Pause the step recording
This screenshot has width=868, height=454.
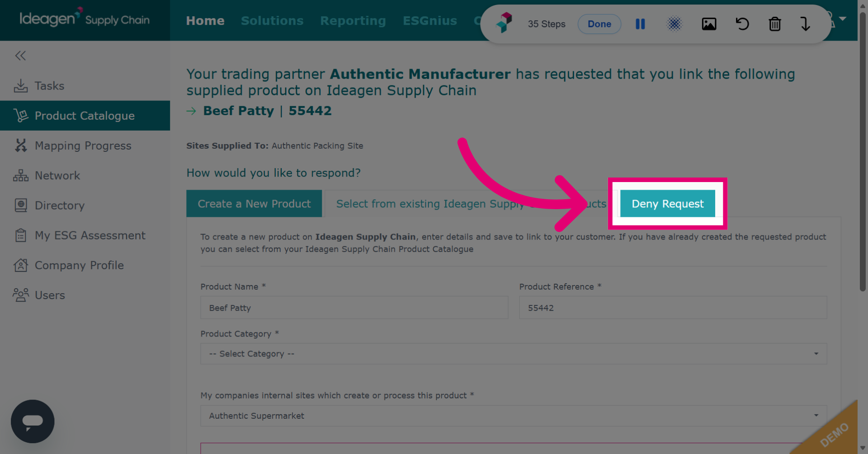[640, 24]
